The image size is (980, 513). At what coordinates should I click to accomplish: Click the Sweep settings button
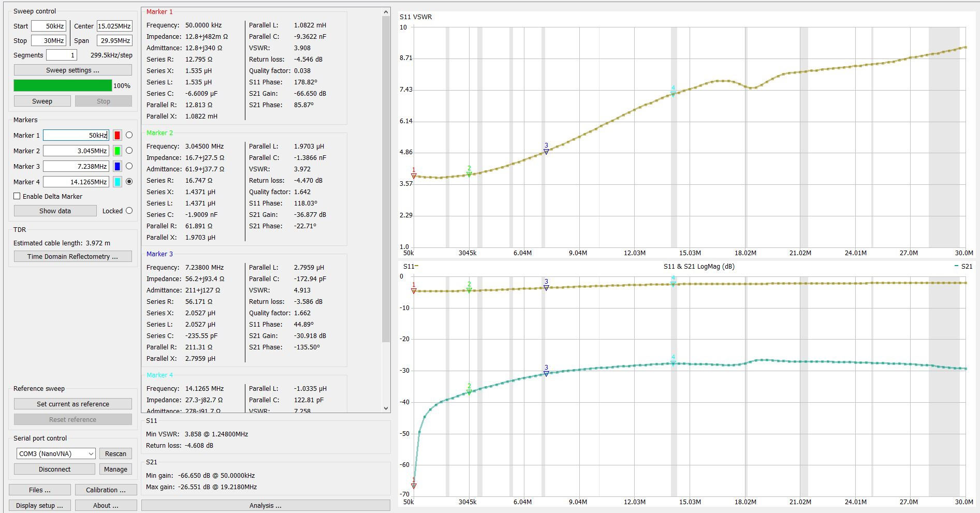(x=72, y=70)
